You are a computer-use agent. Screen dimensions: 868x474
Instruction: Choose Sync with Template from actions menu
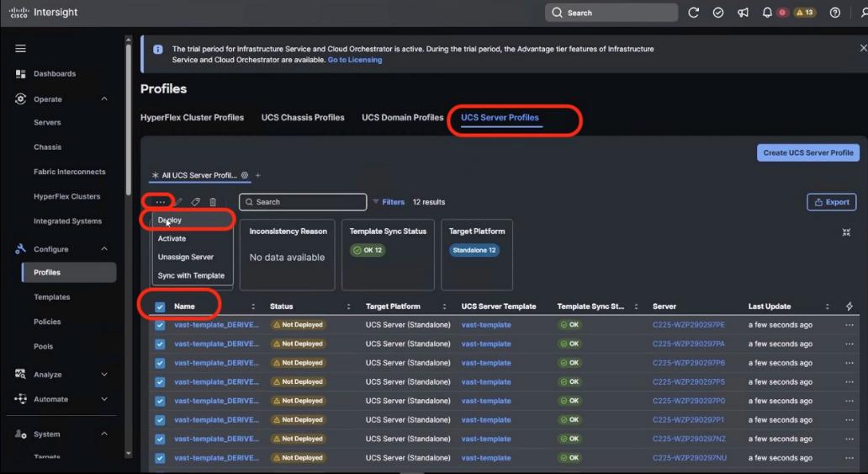192,275
